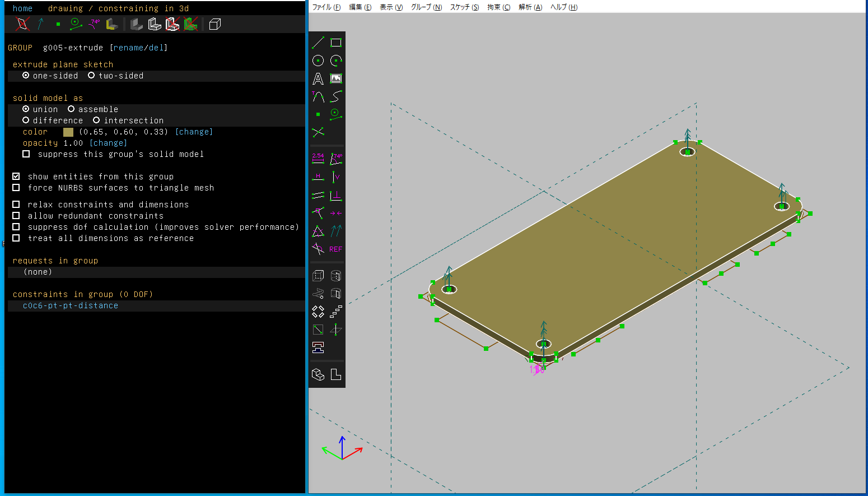Open the 拘束 (Constrain) menu
The image size is (868, 496).
[x=498, y=7]
